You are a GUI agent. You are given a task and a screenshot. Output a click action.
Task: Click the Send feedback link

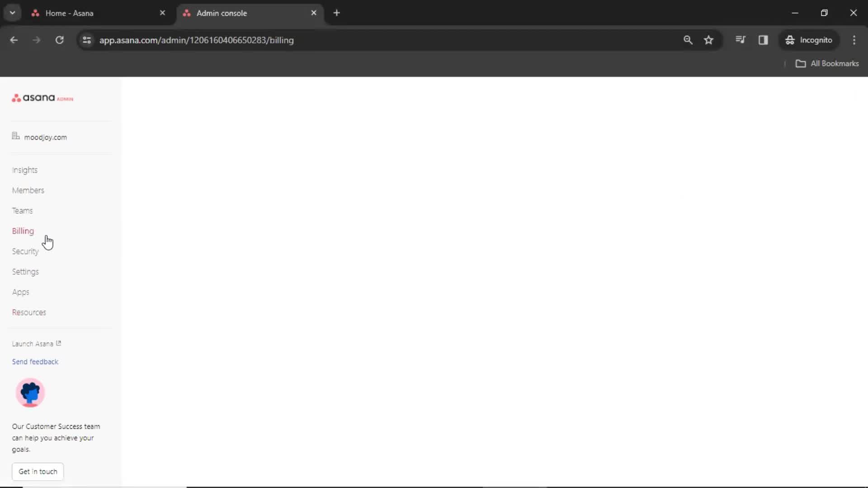(35, 362)
